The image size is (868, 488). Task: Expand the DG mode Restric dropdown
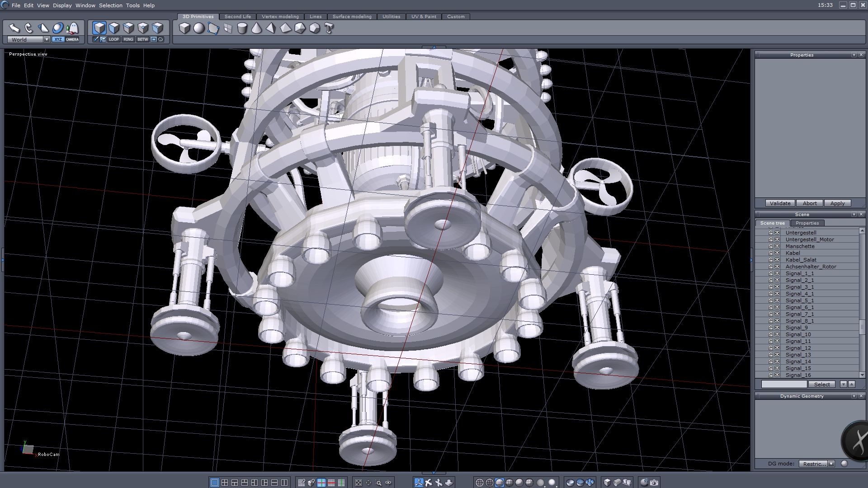[x=831, y=464]
